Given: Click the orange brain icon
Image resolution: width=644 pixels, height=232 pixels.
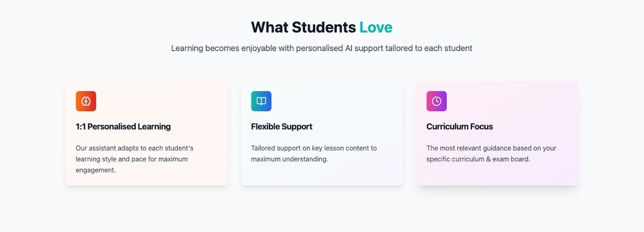Looking at the screenshot, I should pyautogui.click(x=86, y=101).
